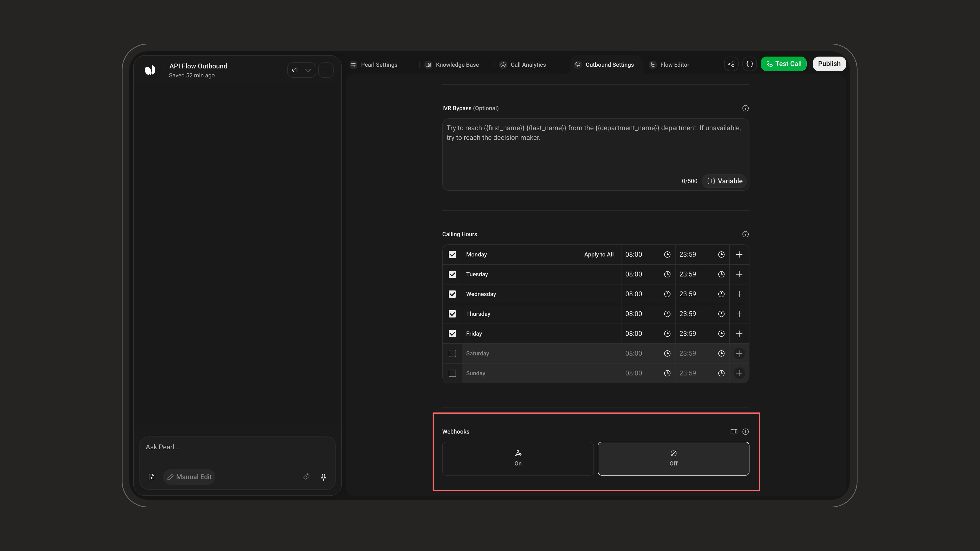
Task: Open the Flow Editor tab
Action: (669, 65)
